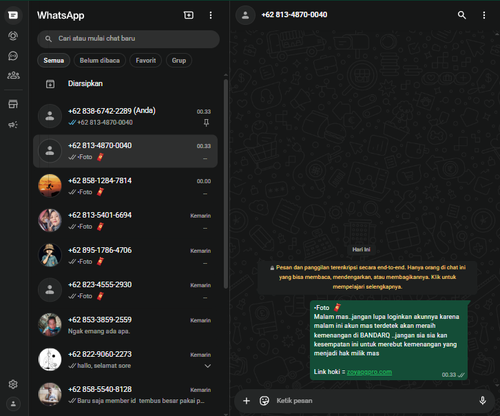Viewport: 500px width, 416px height.
Task: Open chat +62 858-1284-7814
Action: click(x=125, y=186)
